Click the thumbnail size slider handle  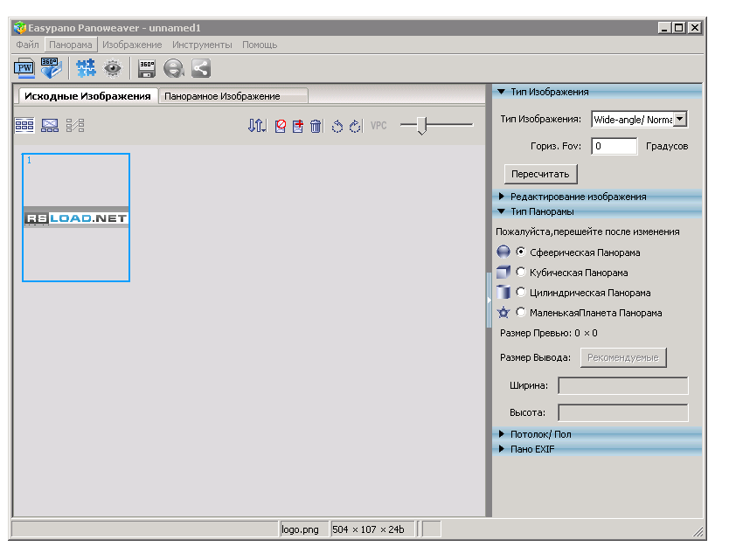pyautogui.click(x=421, y=126)
